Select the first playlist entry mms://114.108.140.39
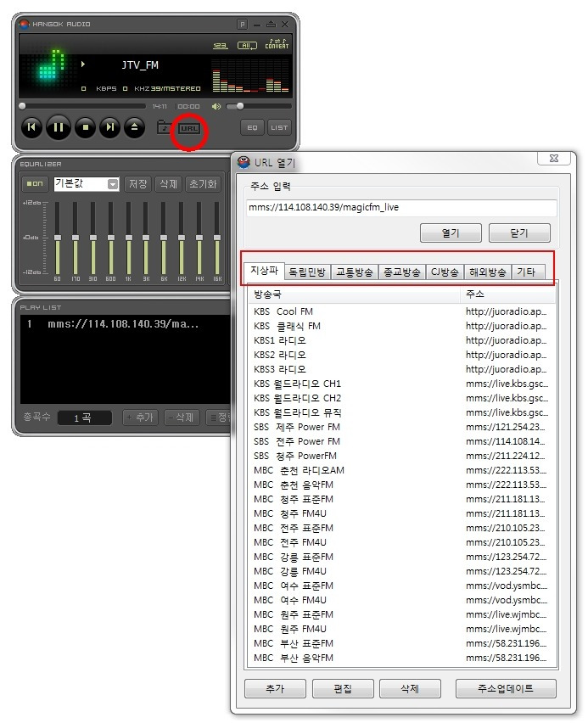 tap(125, 324)
